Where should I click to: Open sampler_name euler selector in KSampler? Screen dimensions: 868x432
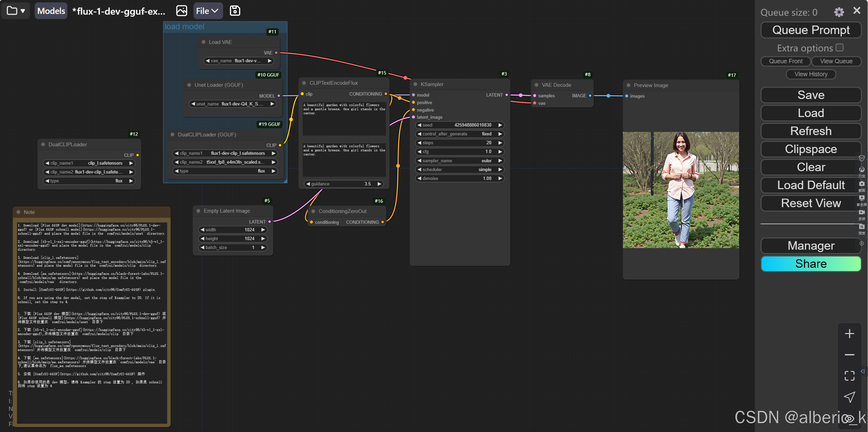coord(459,161)
